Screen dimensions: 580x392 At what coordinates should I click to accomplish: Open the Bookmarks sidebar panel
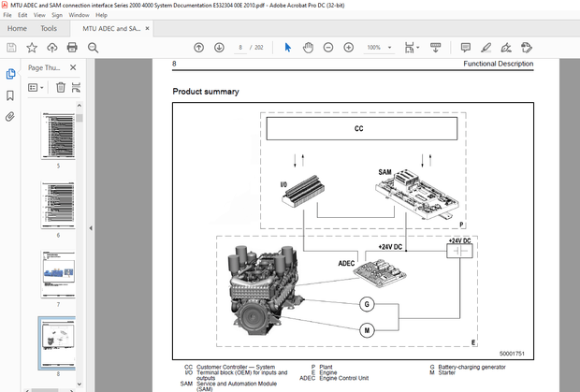point(10,95)
